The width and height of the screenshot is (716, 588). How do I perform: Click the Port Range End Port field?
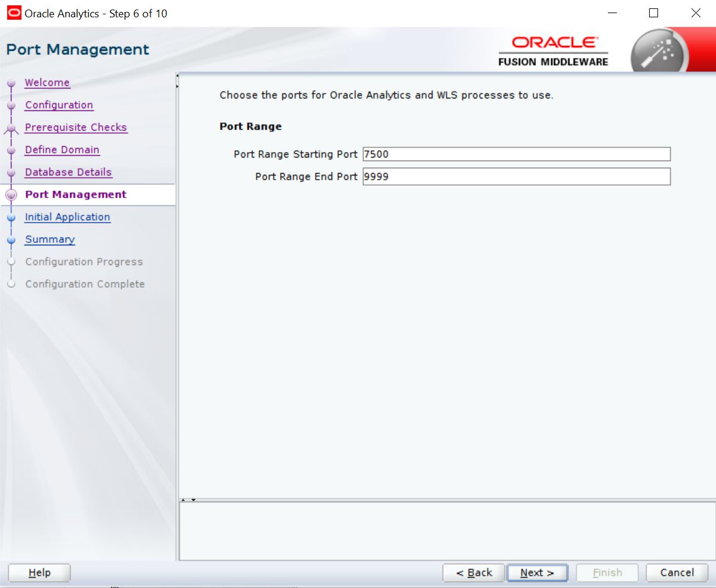[x=517, y=176]
